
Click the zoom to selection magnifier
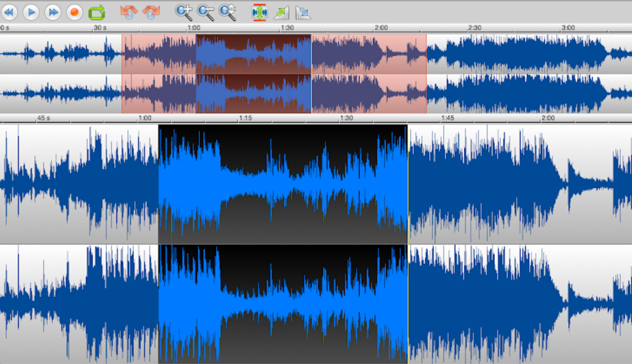(x=227, y=13)
